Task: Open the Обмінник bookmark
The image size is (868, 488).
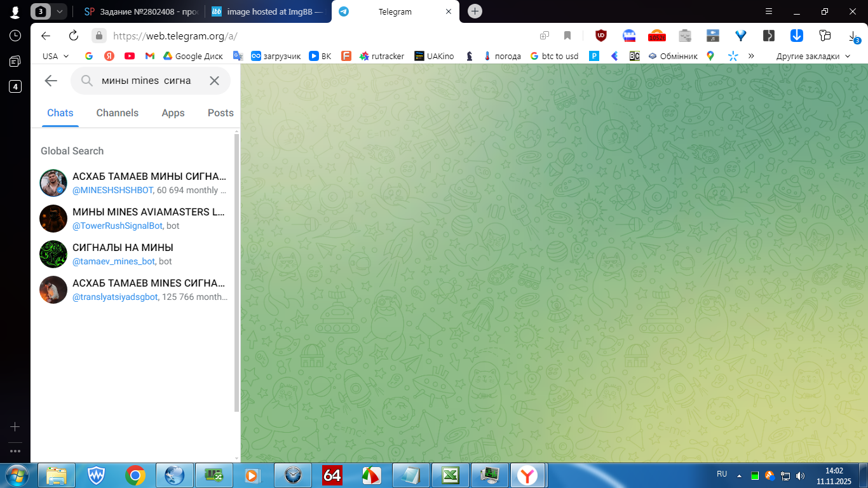Action: [x=672, y=56]
